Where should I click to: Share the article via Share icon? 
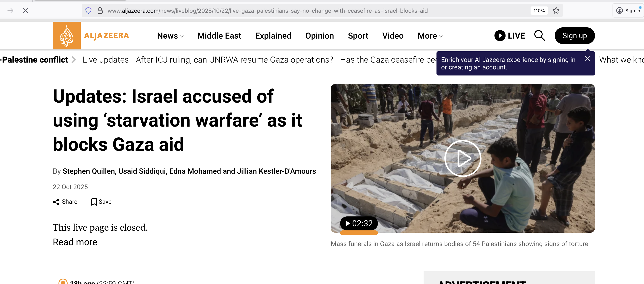(x=56, y=202)
